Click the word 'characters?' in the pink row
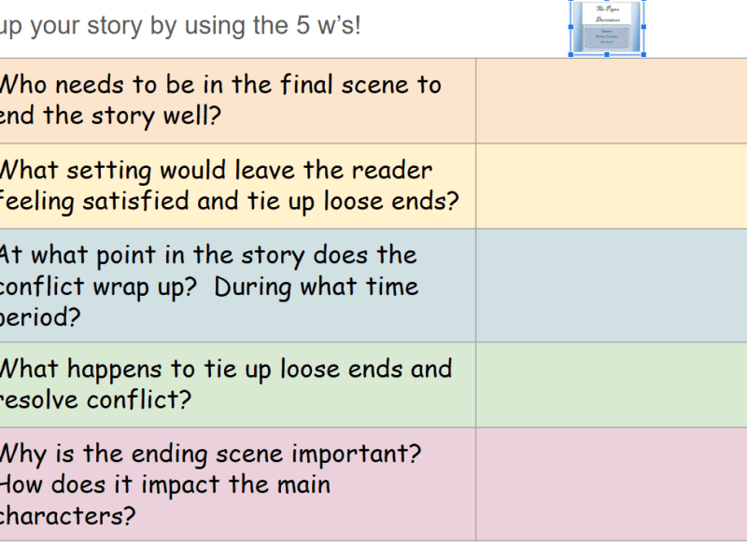The width and height of the screenshot is (747, 560). [67, 515]
